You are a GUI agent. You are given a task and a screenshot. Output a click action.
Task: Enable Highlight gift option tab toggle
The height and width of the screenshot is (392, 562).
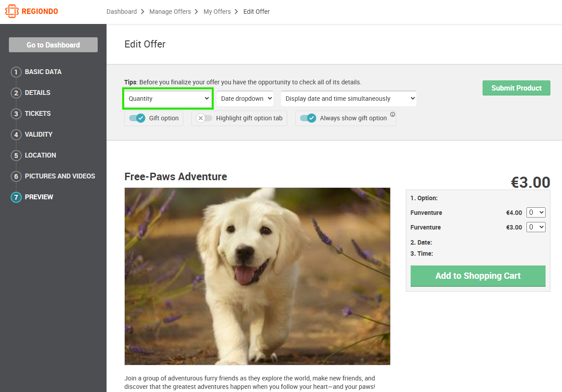204,118
